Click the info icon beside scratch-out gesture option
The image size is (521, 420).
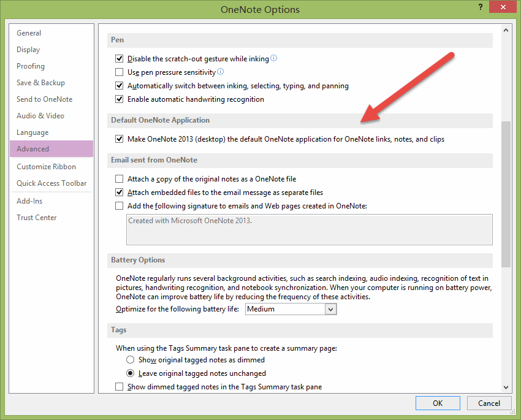click(x=273, y=58)
